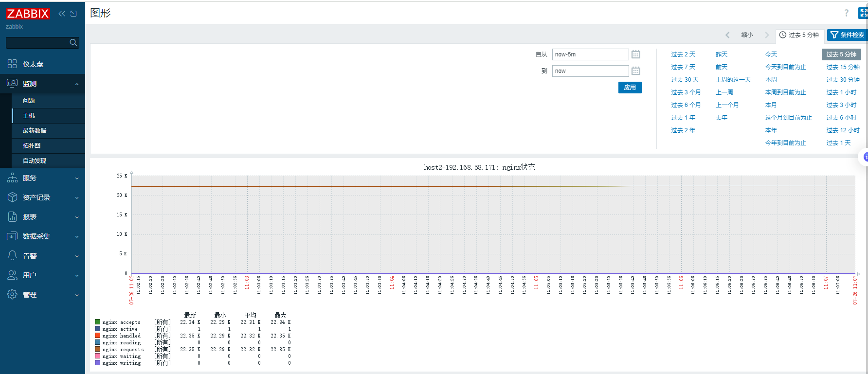Click the 资产记录 inventory cube icon
Viewport: 868px width, 374px height.
tap(12, 197)
